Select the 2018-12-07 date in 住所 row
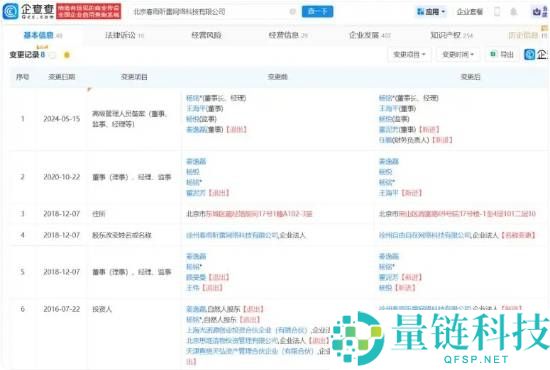Image resolution: width=550 pixels, height=370 pixels. pos(62,214)
